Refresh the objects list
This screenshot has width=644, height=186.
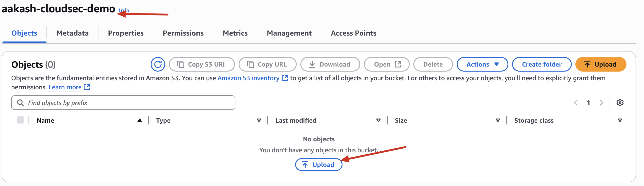(158, 64)
